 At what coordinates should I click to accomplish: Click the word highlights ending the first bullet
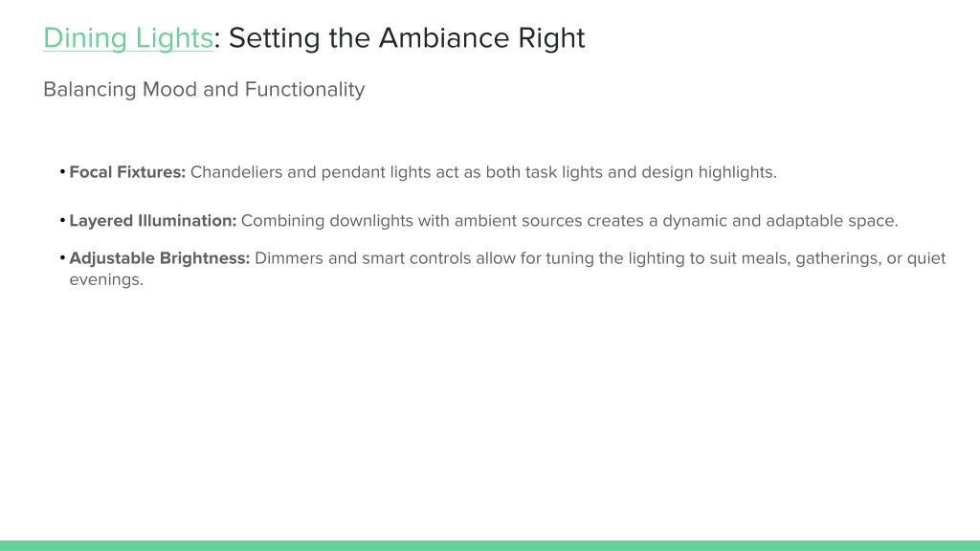pyautogui.click(x=738, y=172)
